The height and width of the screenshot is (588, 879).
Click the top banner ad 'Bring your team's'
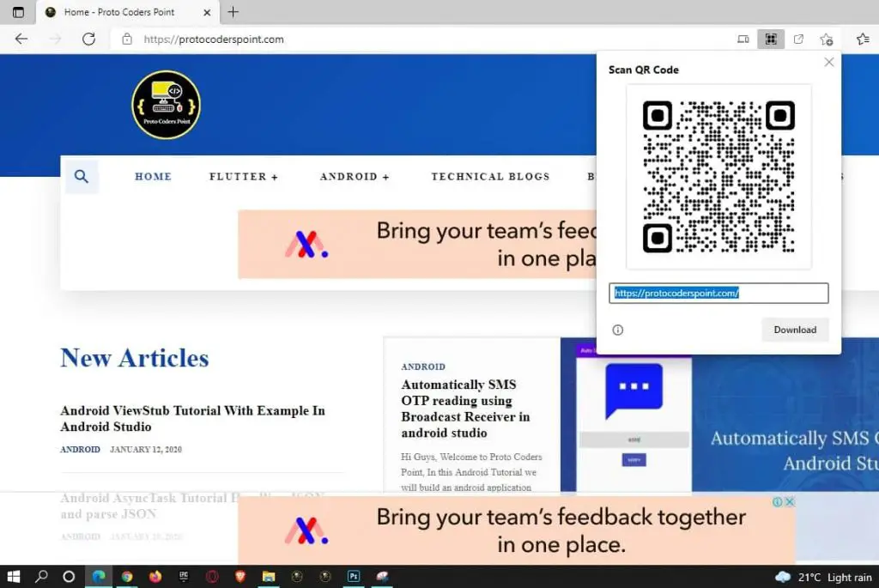(x=417, y=245)
